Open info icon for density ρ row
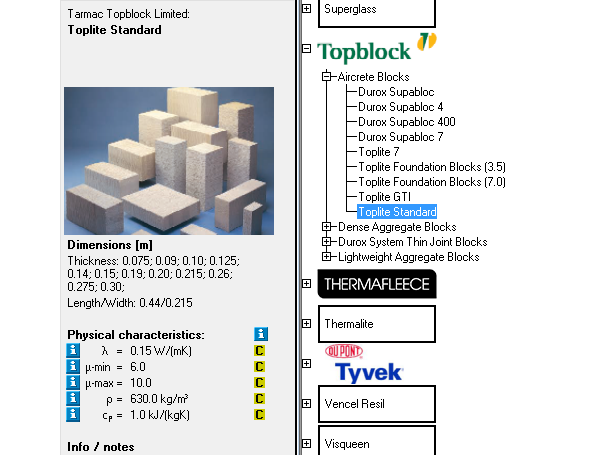The image size is (600, 455). coord(73,399)
